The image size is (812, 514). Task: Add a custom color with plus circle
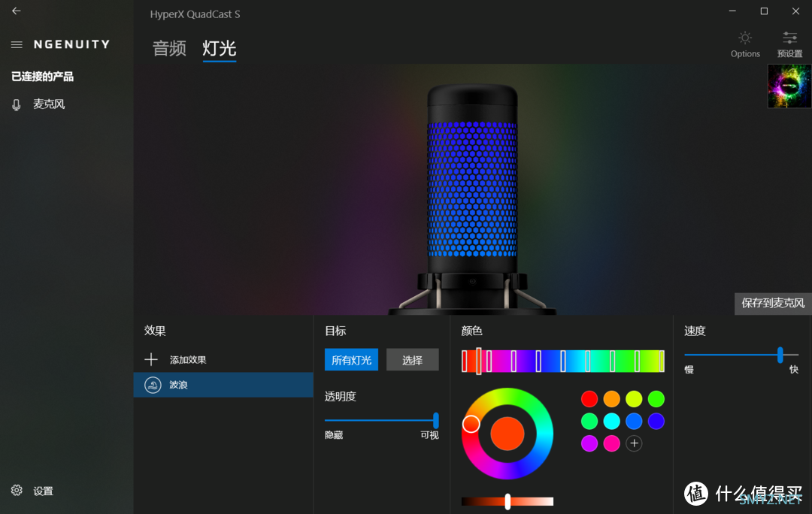click(x=634, y=443)
